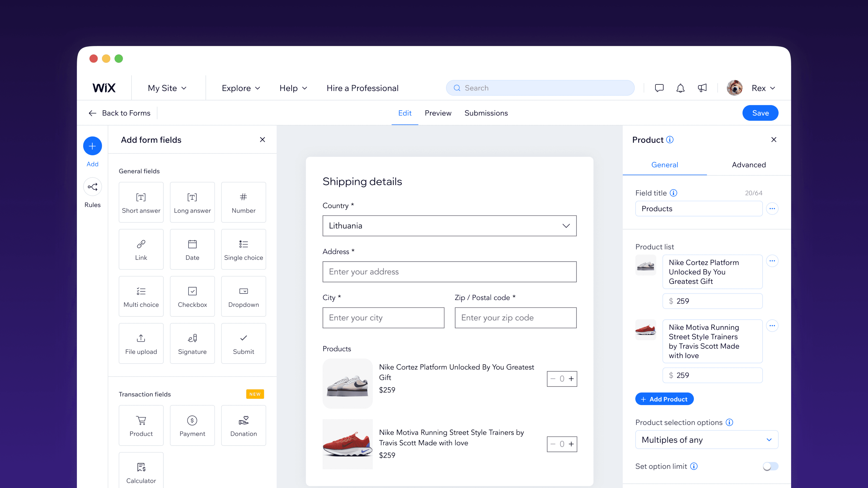
Task: Increase Nike Cortez quantity with plus stepper
Action: coord(571,379)
